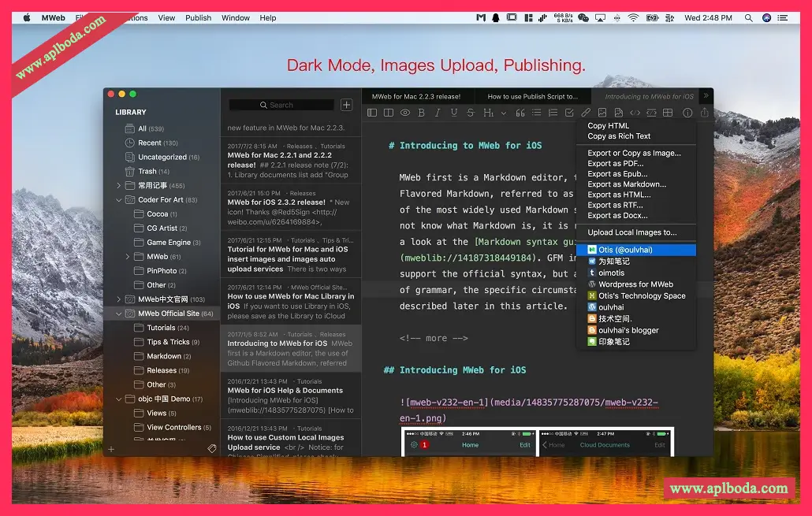Screen dimensions: 812x516
Task: Open the heading level dropdown arrow
Action: 504,114
